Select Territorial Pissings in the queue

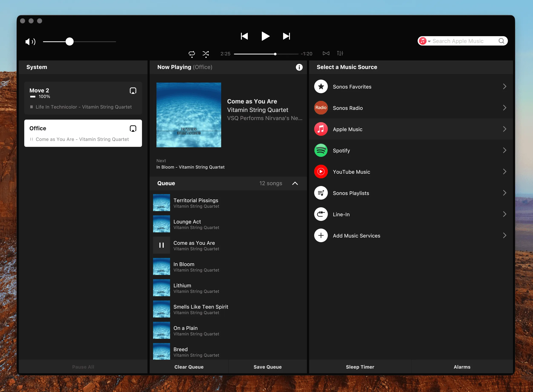[x=228, y=203]
